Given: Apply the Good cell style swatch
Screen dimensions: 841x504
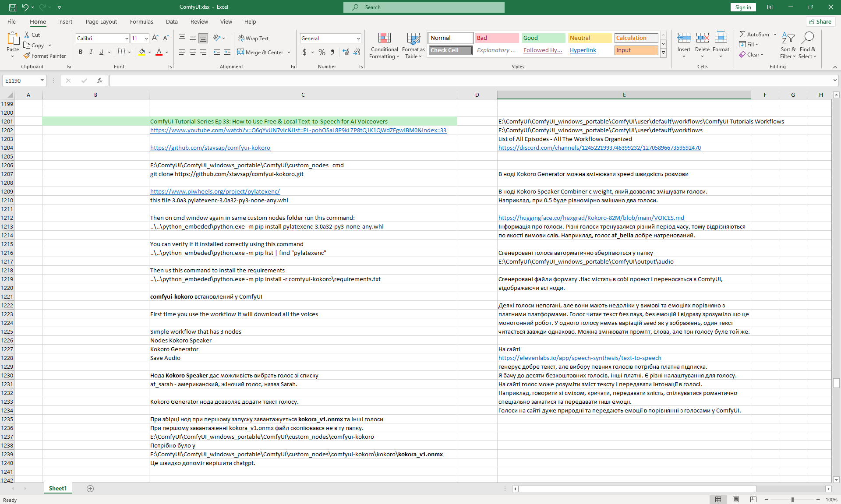Looking at the screenshot, I should point(543,38).
